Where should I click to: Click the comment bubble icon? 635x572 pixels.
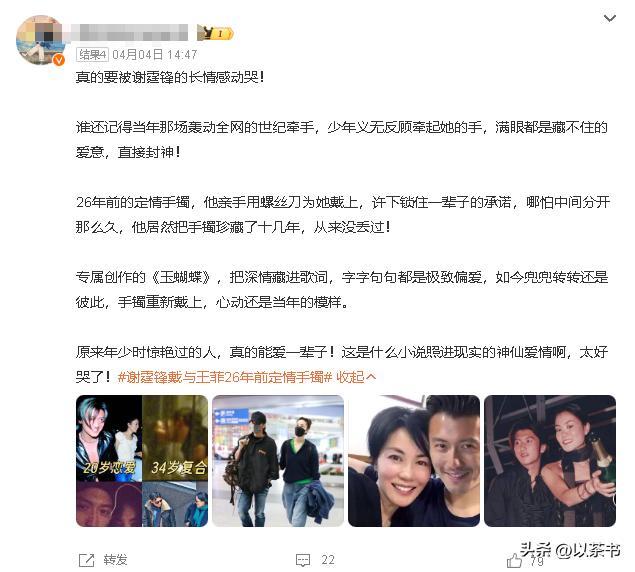pos(303,560)
